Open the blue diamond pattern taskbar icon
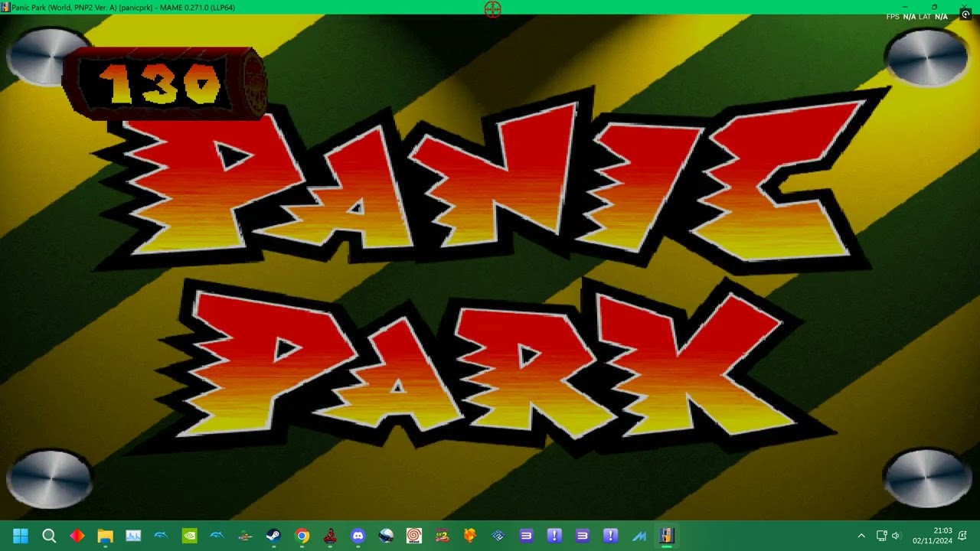This screenshot has height=551, width=980. click(498, 536)
